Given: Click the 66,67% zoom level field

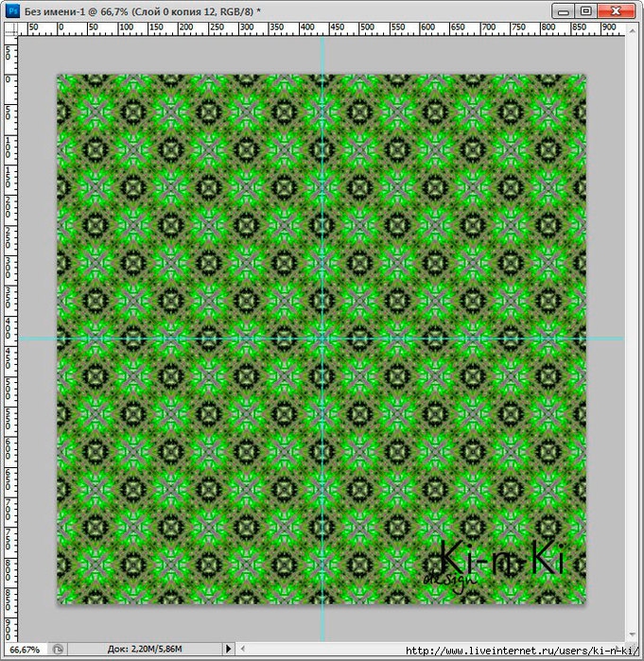Looking at the screenshot, I should point(25,650).
